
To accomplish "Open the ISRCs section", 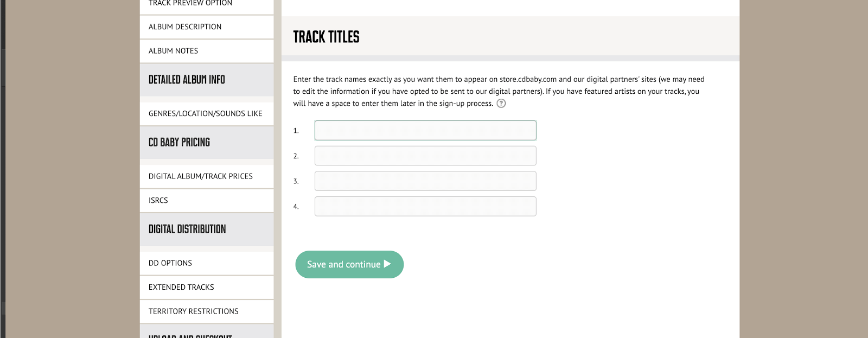I will (x=158, y=201).
